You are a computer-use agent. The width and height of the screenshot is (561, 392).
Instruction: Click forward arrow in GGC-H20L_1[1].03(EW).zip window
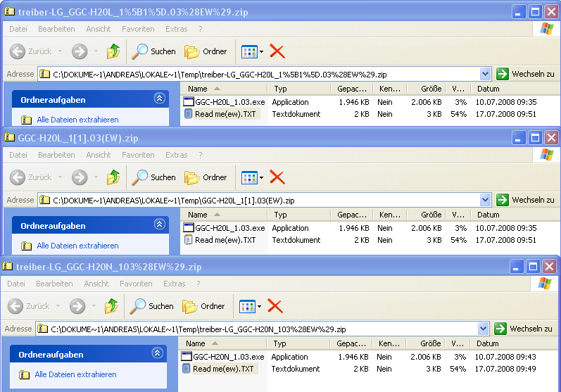[x=80, y=177]
